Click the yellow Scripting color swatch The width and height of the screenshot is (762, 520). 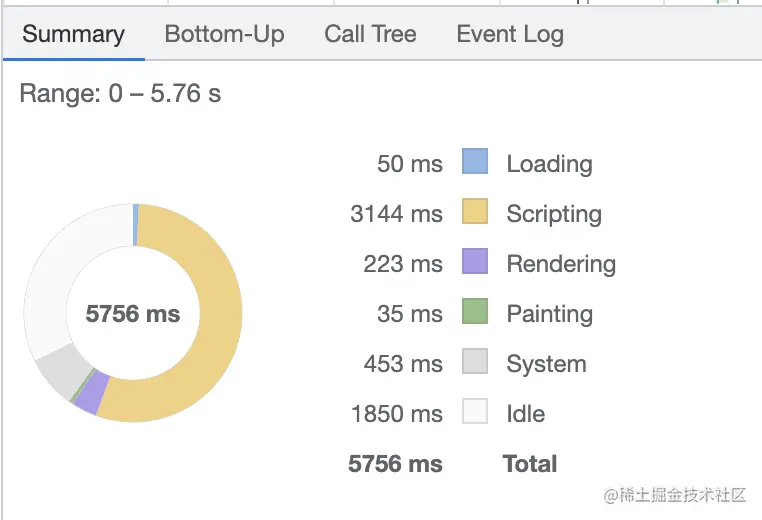tap(475, 212)
